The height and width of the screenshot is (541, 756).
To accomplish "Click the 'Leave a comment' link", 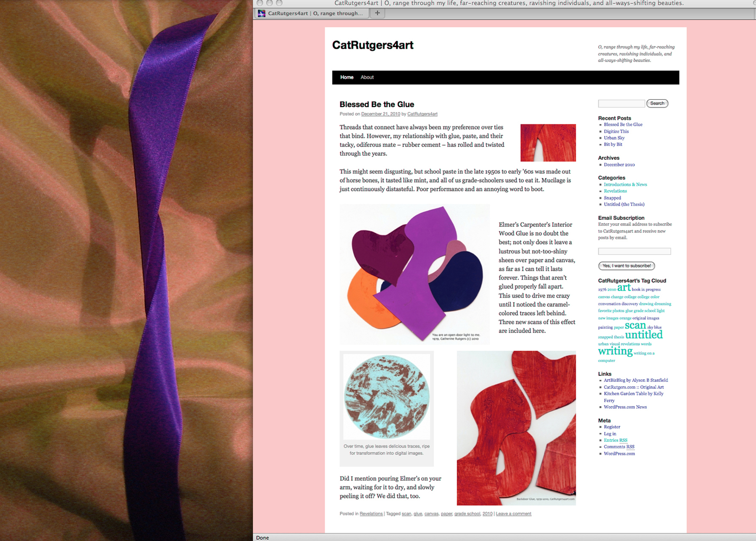I will click(x=513, y=514).
